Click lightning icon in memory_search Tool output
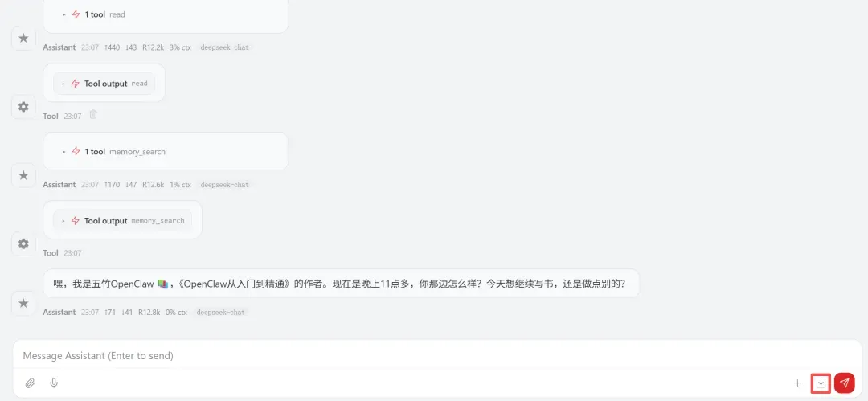This screenshot has width=868, height=401. point(76,220)
